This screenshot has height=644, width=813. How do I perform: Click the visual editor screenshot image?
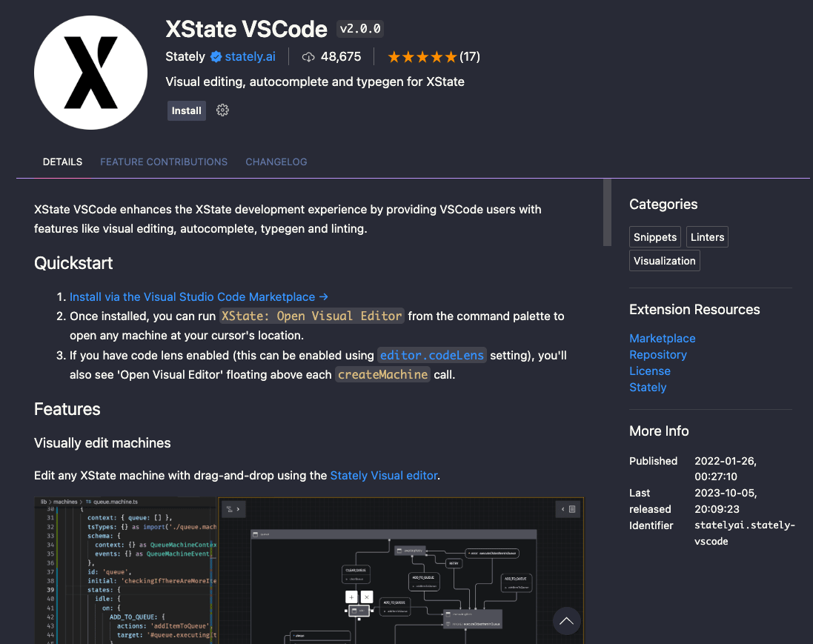click(x=309, y=571)
